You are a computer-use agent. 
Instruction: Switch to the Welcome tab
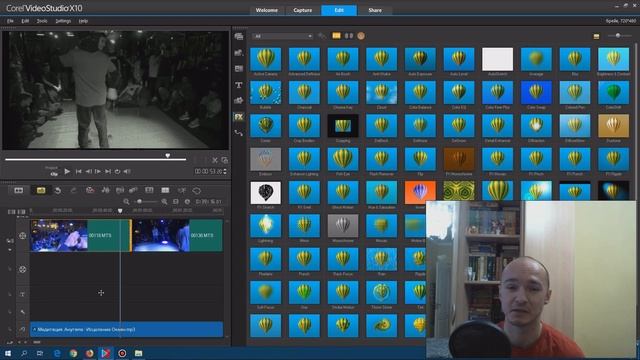(x=267, y=10)
